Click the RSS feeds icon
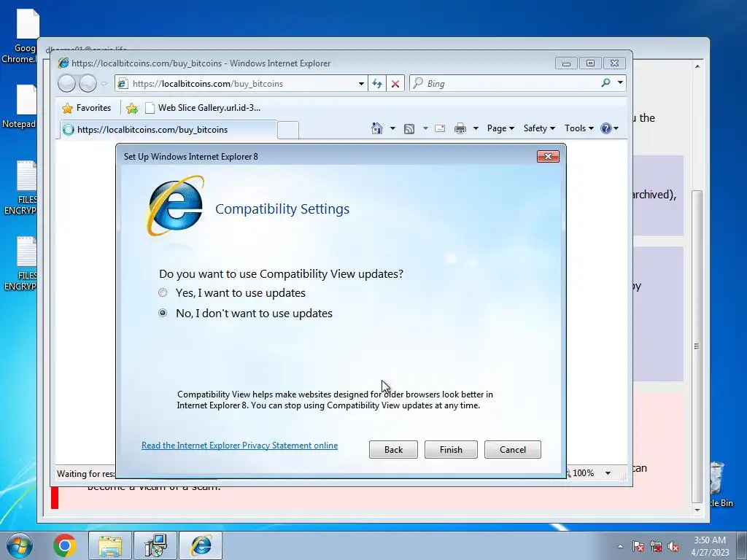 [x=409, y=128]
